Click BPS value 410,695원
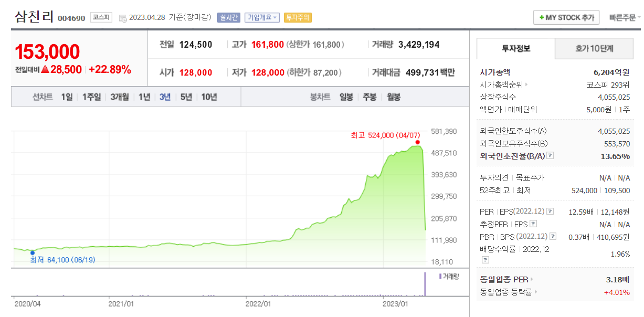Screen dimensions: 644x317 click(x=614, y=237)
